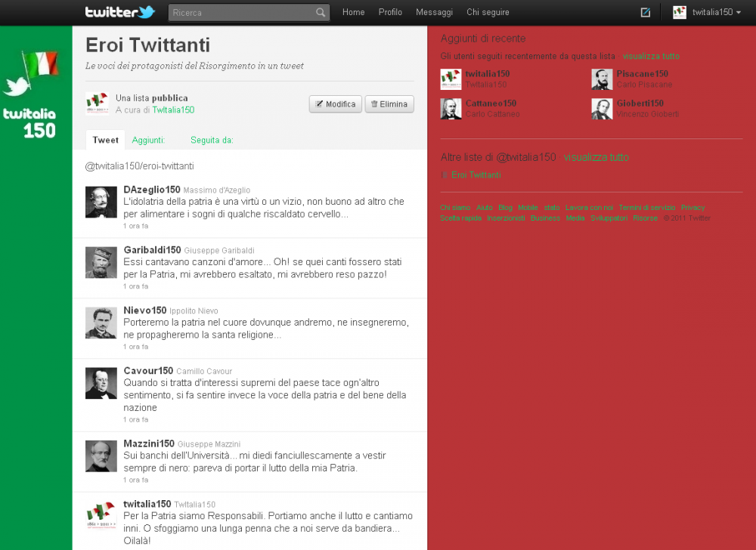The height and width of the screenshot is (550, 756).
Task: Click the Blog footer link
Action: [505, 208]
